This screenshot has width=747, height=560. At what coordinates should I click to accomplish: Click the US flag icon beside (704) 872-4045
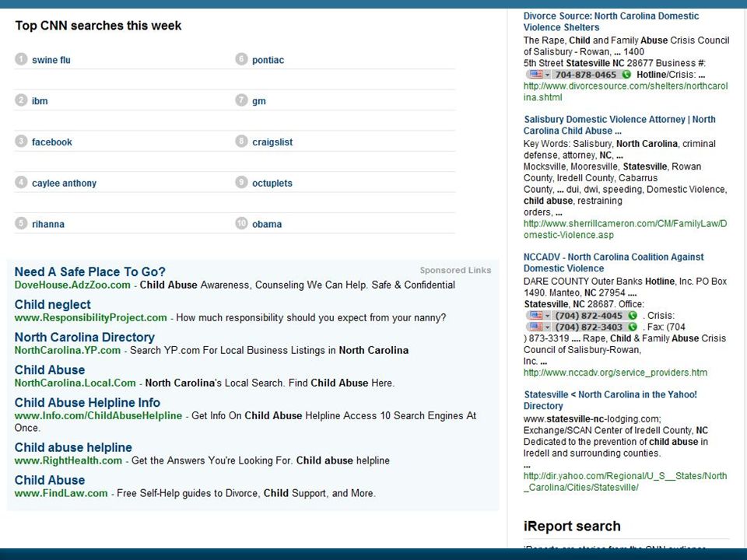coord(536,315)
